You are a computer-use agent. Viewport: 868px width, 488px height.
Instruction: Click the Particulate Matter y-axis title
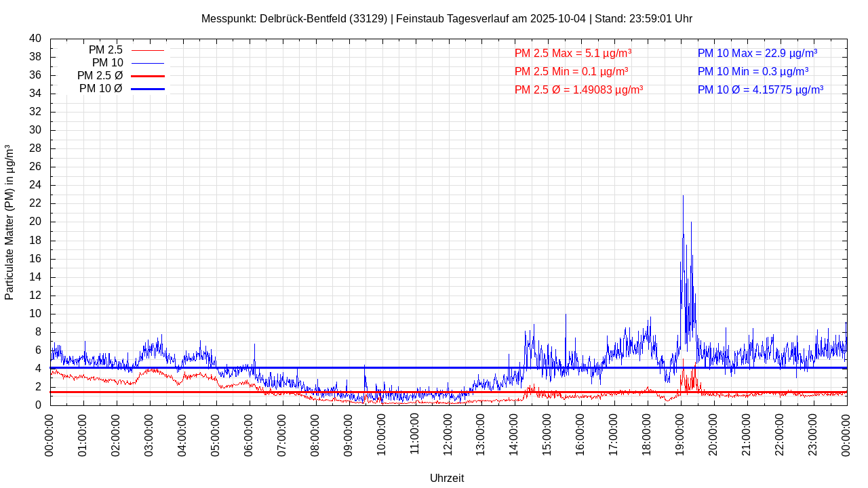9,222
